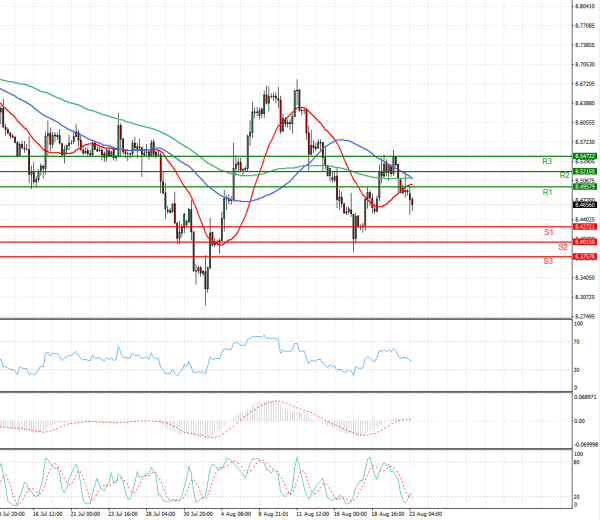600x520 pixels.
Task: Click the S1 support line label
Action: (549, 232)
